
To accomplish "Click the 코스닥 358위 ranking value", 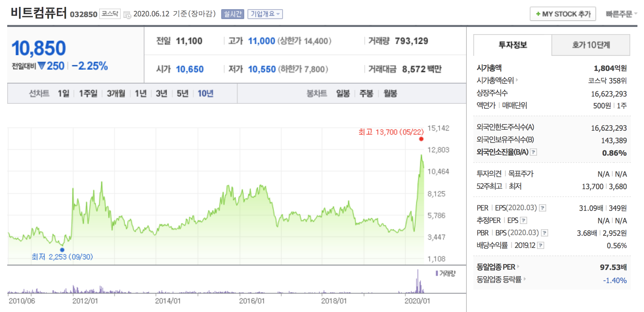I will click(x=607, y=81).
